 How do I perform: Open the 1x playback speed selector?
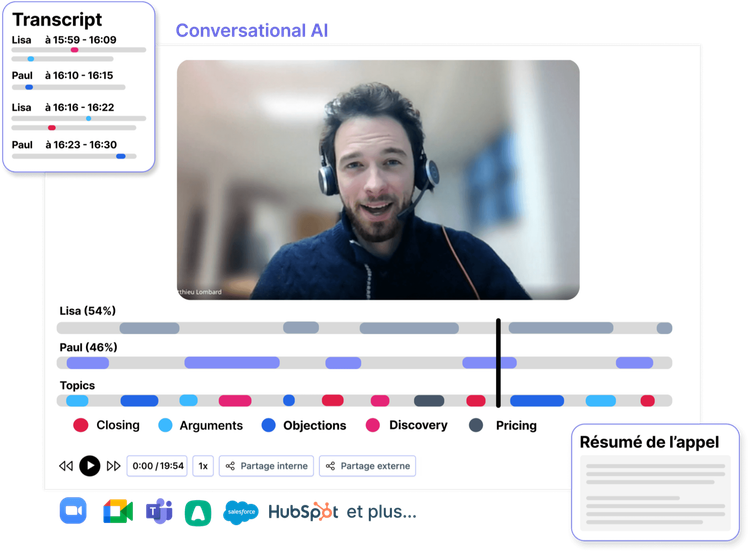click(203, 466)
